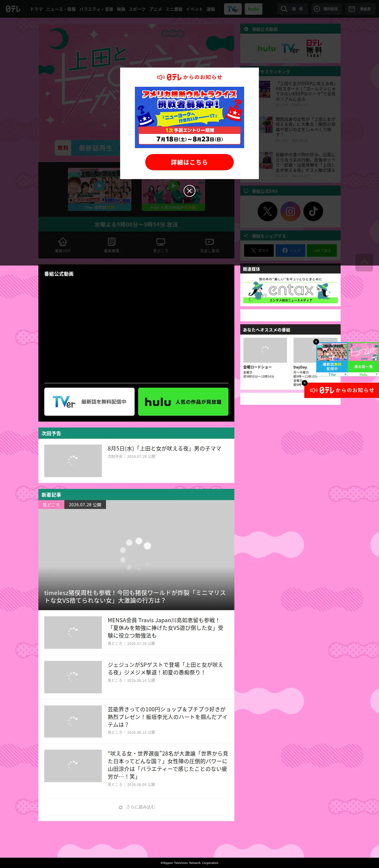Select バラエティ・音楽 in the top navigation
Viewport: 379px width, 868px height.
(96, 9)
